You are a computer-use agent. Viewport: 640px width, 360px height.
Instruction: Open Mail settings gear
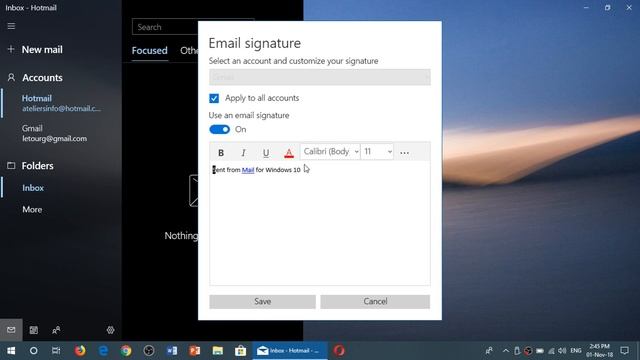click(110, 330)
